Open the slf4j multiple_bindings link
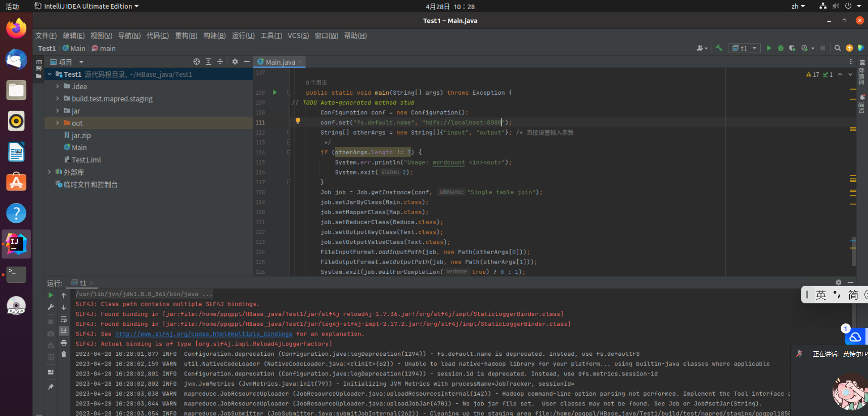868x416 pixels. click(x=204, y=334)
